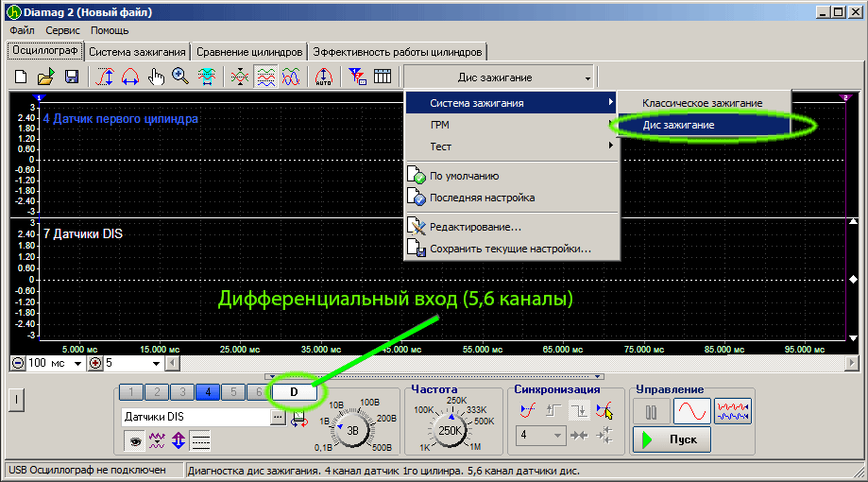
Task: Expand the Тест submenu entry
Action: click(x=512, y=146)
